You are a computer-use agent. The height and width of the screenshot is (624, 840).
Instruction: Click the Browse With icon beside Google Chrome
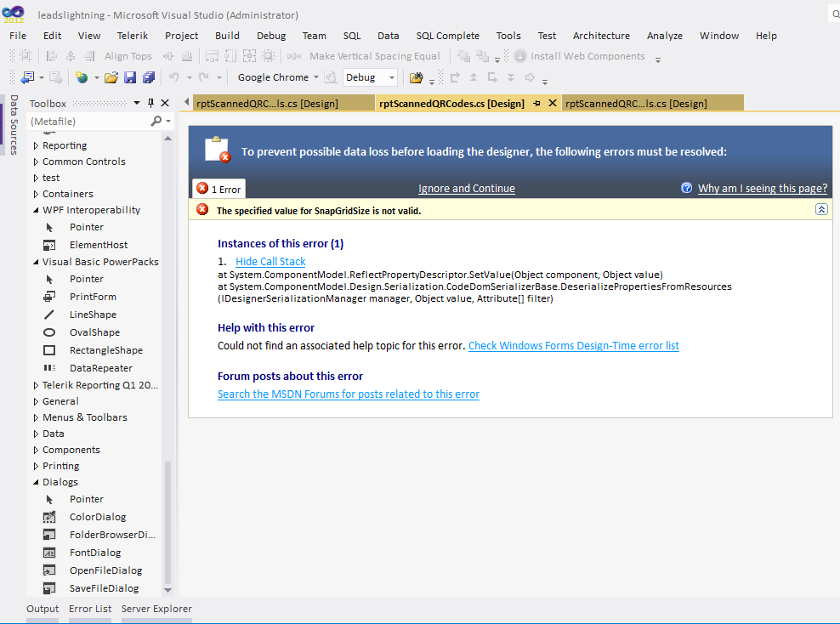tap(331, 77)
